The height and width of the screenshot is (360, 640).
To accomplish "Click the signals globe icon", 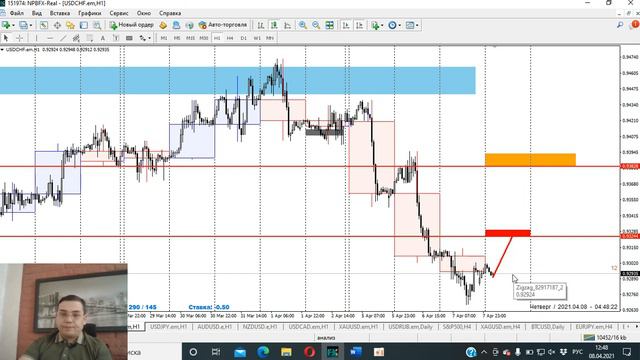I will click(x=189, y=25).
